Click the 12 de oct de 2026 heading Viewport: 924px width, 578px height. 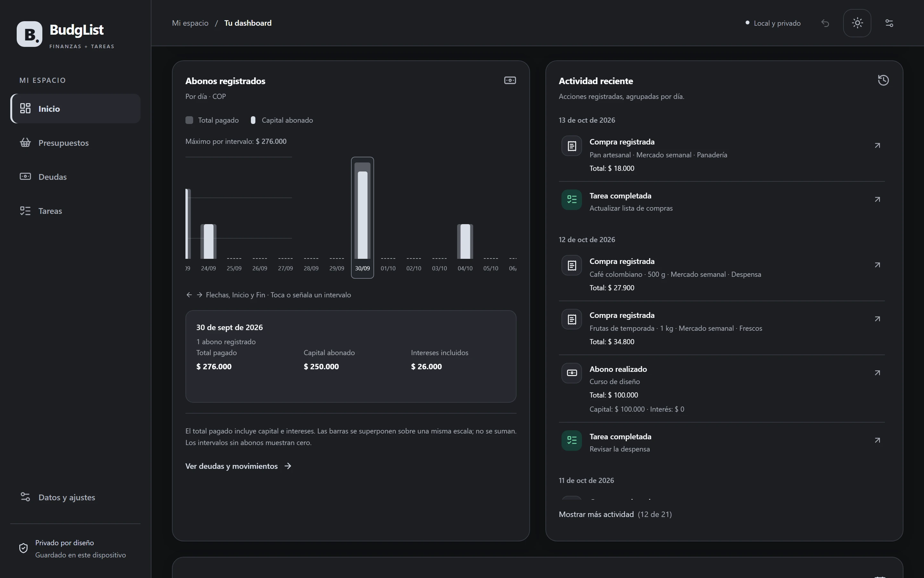587,239
